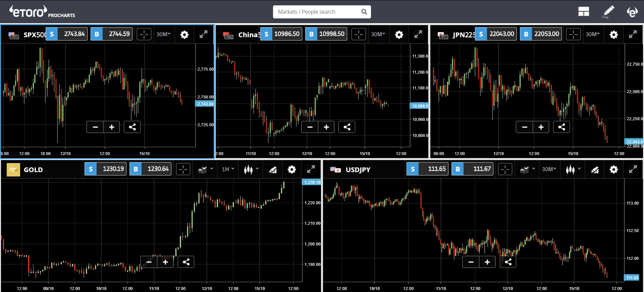The width and height of the screenshot is (644, 292).
Task: Open GOLD chart settings gear
Action: (292, 169)
